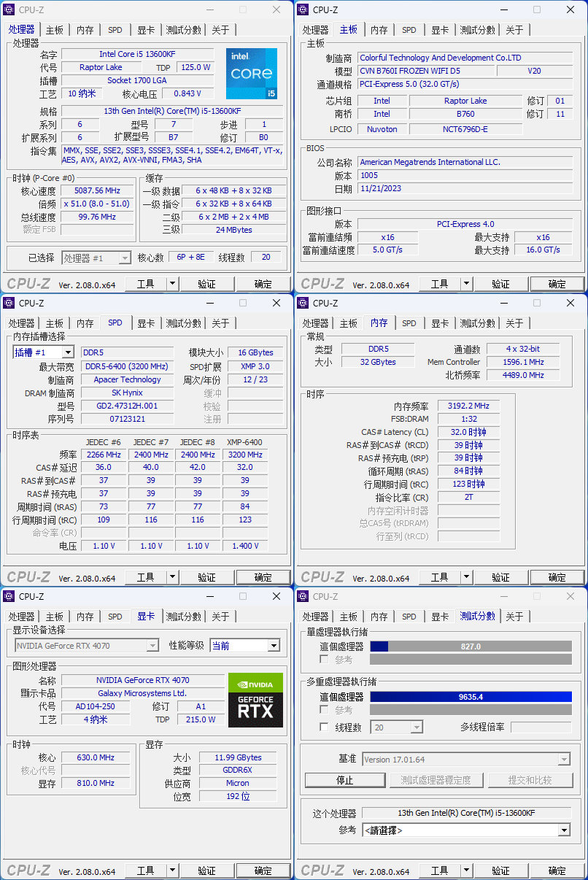Image resolution: width=588 pixels, height=880 pixels.
Task: Click the multi-thread 9635.4 score bar
Action: [x=471, y=697]
